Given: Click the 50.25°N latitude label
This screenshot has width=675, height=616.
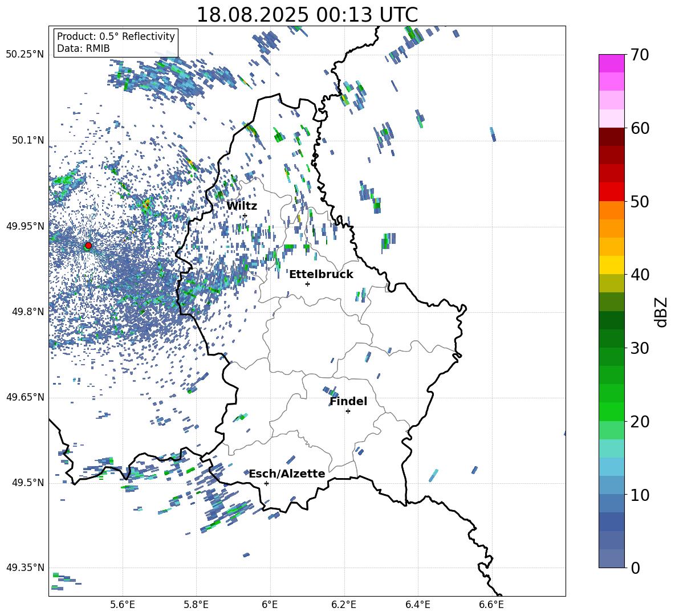Looking at the screenshot, I should [25, 55].
